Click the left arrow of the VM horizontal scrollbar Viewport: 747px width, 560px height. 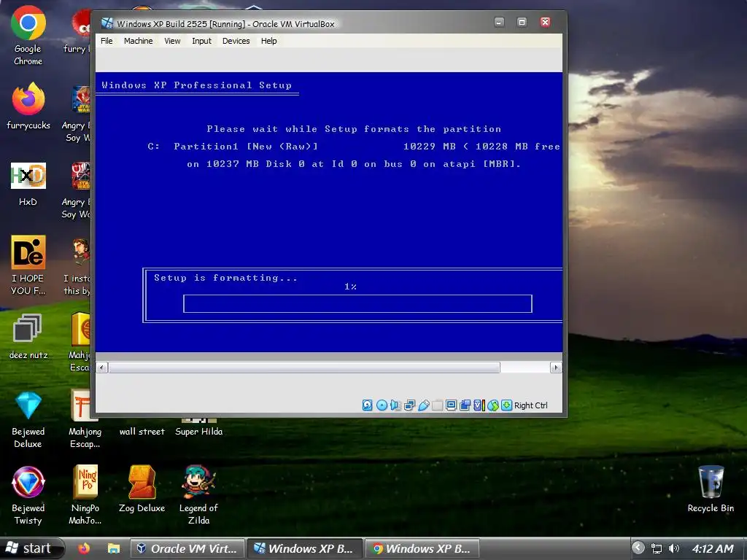[x=102, y=367]
